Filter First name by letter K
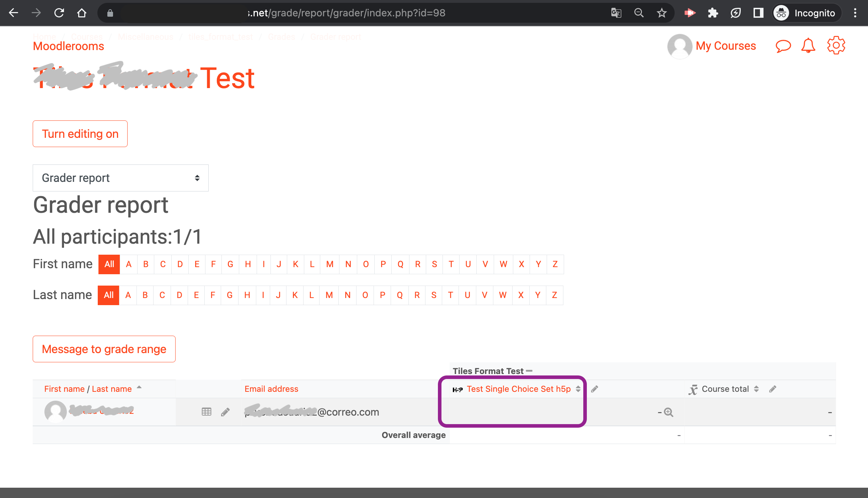 [x=296, y=264]
